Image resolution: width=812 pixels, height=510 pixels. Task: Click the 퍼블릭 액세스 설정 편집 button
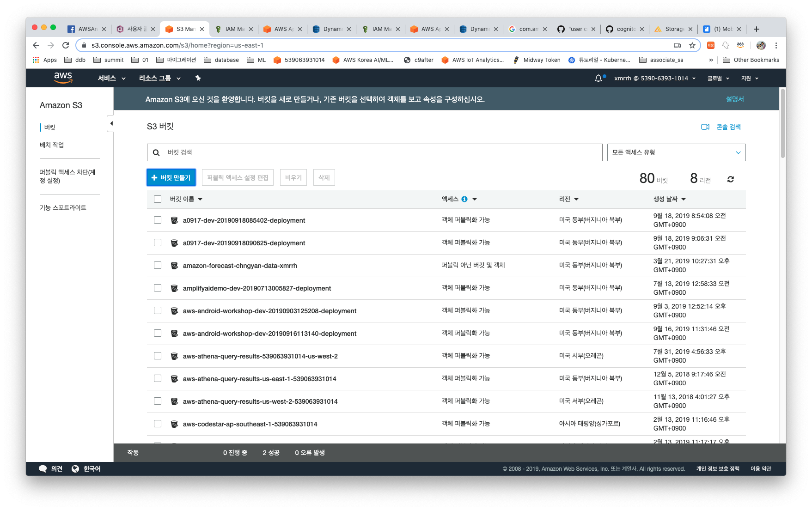(x=238, y=177)
